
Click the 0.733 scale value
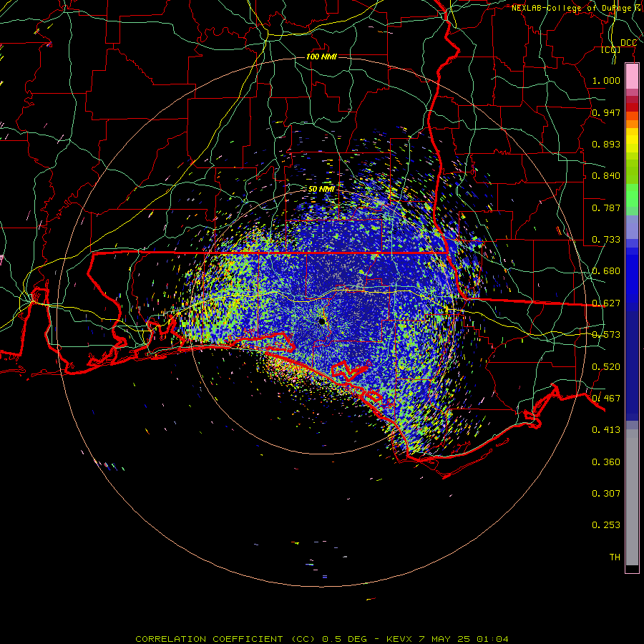point(606,240)
